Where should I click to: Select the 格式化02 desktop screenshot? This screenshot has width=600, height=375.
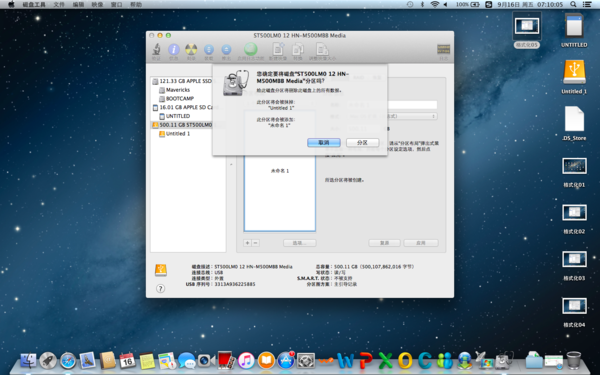[x=574, y=218]
